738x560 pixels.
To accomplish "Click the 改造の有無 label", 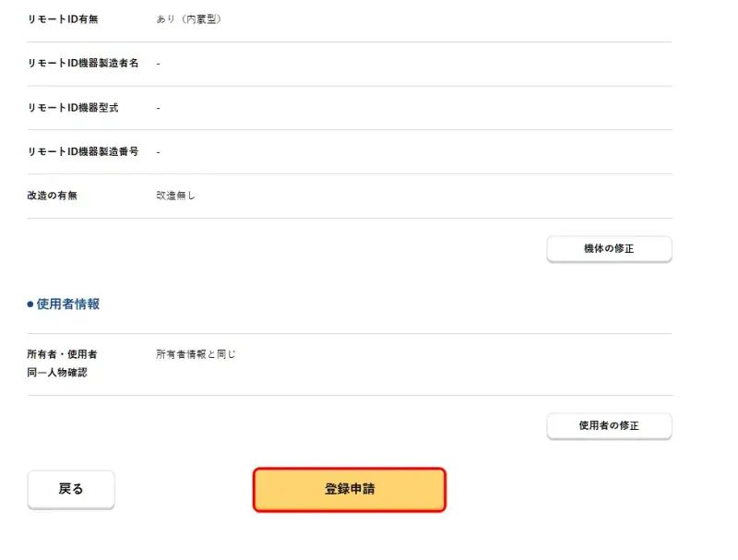I will (53, 196).
